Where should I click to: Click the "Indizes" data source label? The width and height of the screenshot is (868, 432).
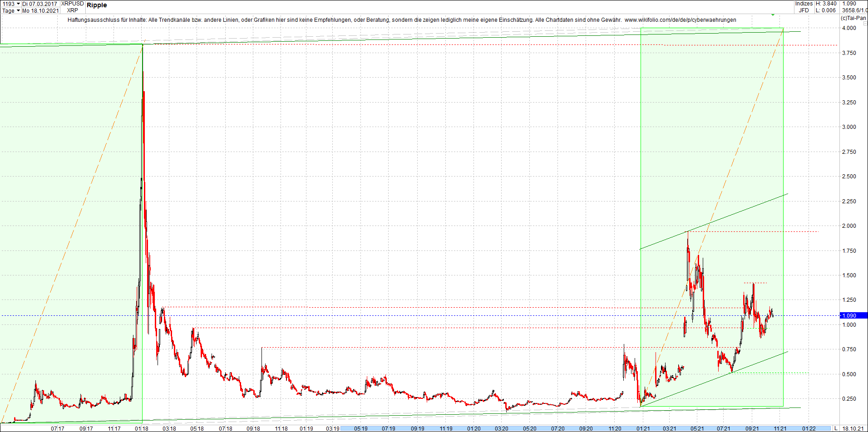[804, 4]
